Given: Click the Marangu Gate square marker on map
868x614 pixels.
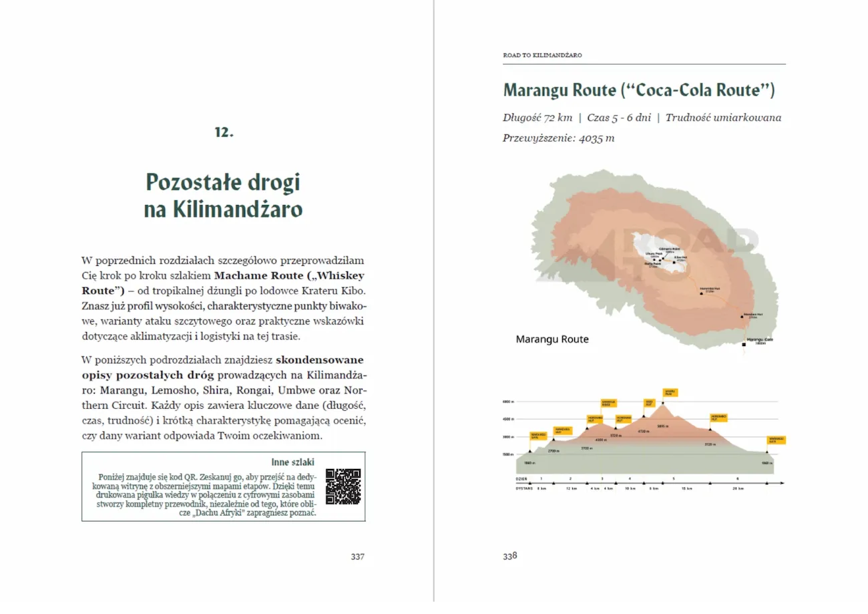Looking at the screenshot, I should [x=744, y=345].
